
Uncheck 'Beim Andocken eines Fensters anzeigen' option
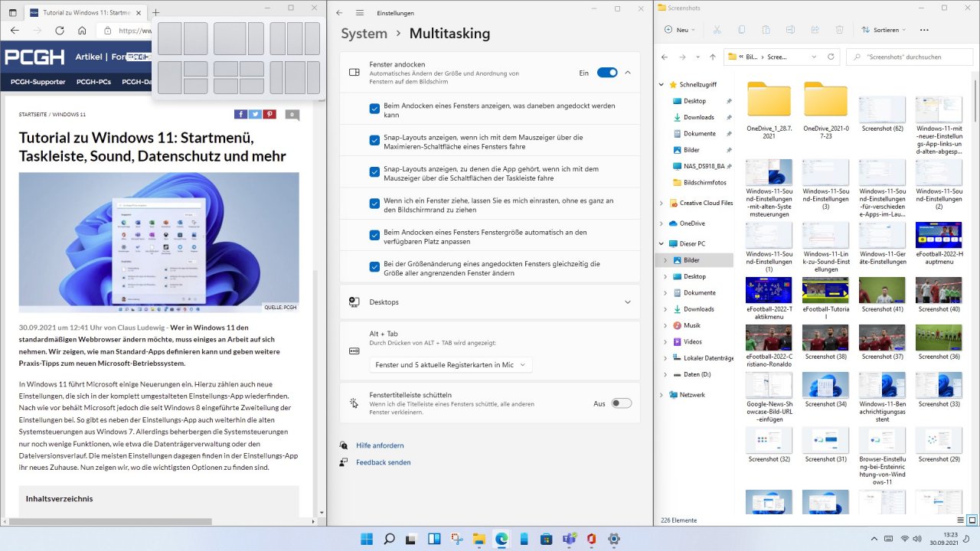point(374,109)
